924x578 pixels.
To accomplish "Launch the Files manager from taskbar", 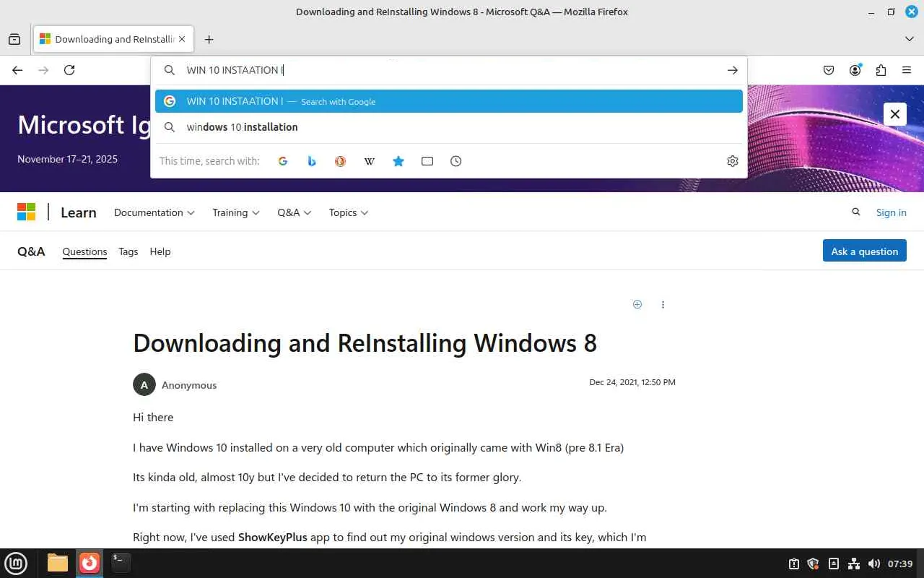I will click(58, 563).
